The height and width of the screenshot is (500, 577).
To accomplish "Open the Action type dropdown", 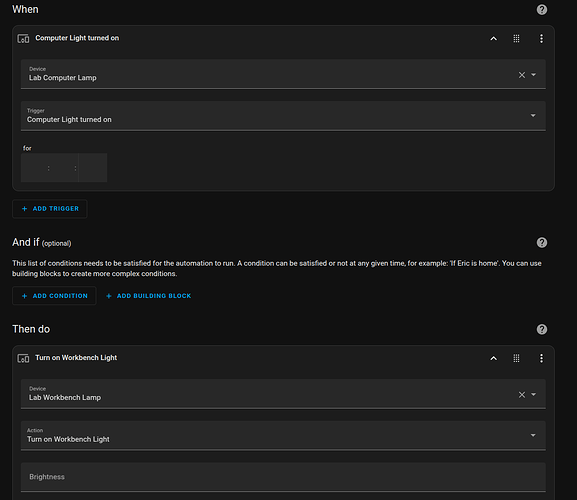I will 283,435.
